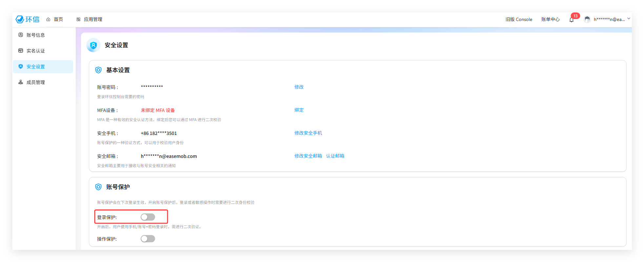Click 修改安全邮箱 link

pos(308,156)
